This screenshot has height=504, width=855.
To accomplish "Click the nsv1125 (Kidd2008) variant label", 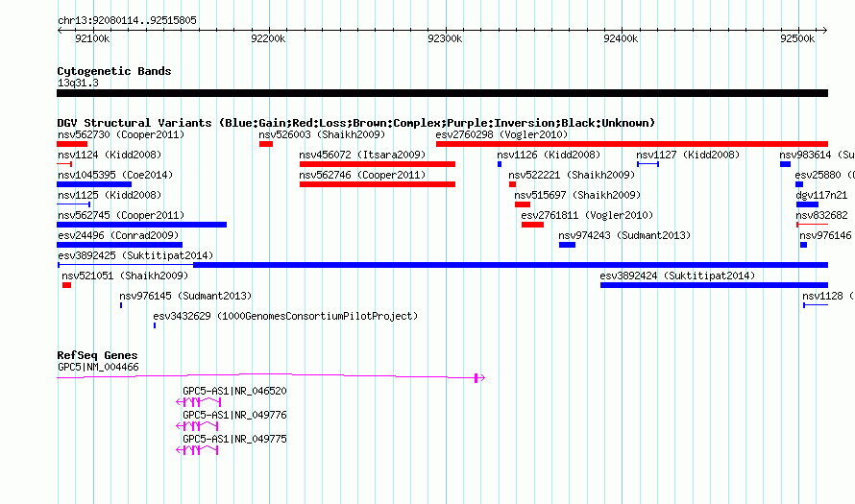I will click(110, 195).
